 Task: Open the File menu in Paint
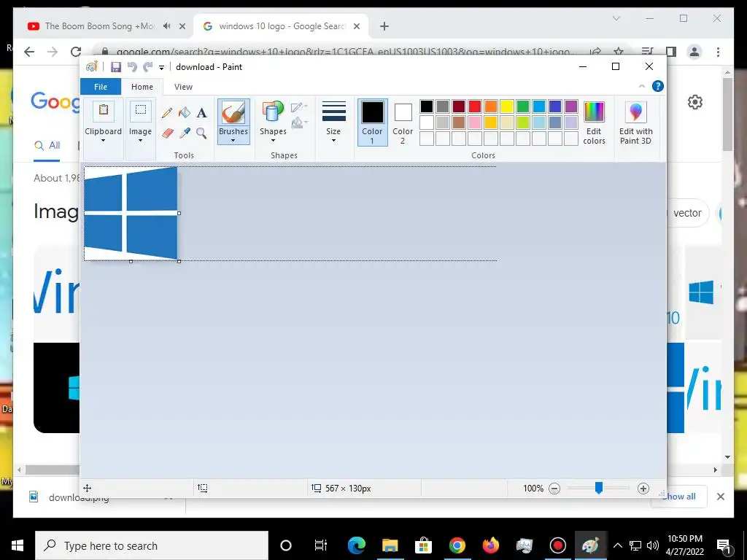coord(101,87)
